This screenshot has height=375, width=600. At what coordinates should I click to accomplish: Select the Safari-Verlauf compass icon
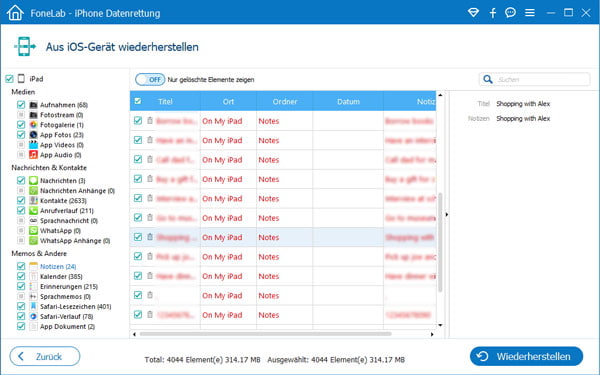pyautogui.click(x=33, y=316)
